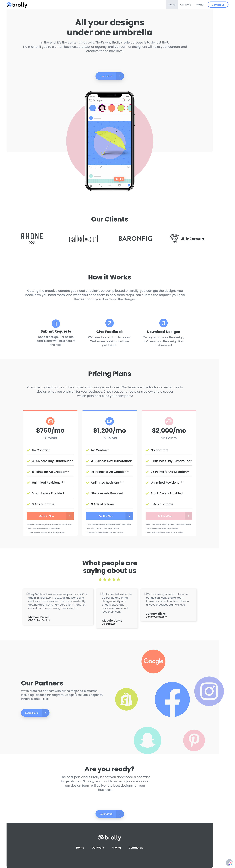The image size is (235, 868).
Task: Click the Shopify bag partner icon
Action: pos(126,699)
